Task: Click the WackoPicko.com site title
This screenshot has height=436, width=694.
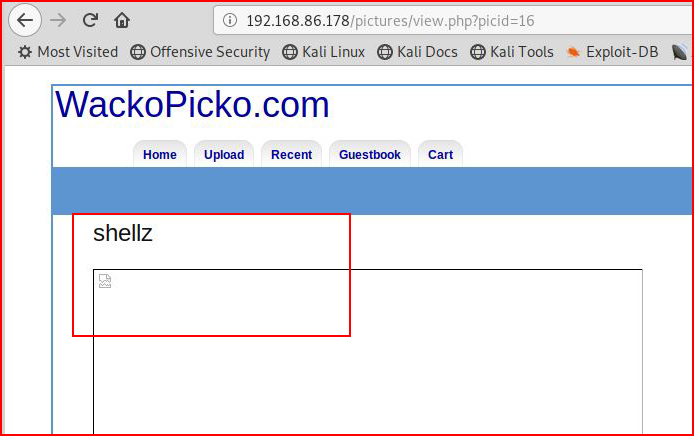Action: tap(192, 104)
